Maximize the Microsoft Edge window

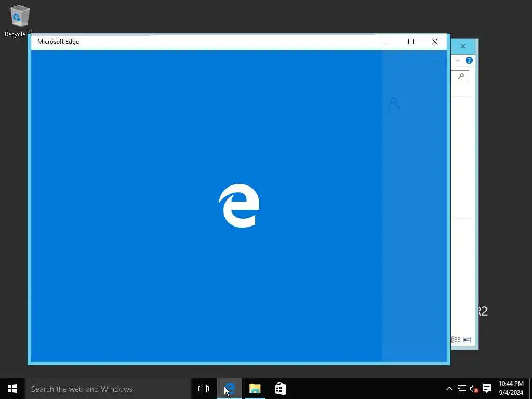point(411,42)
